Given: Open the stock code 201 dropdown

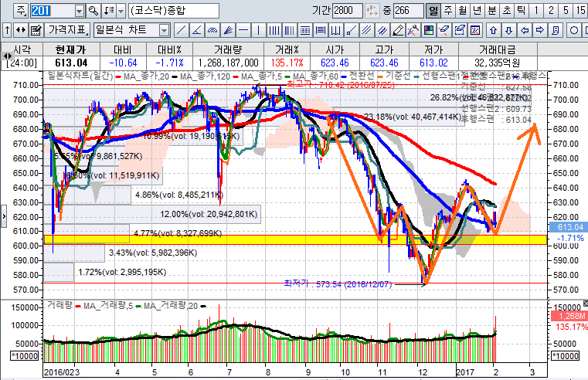Looking at the screenshot, I should click(79, 11).
